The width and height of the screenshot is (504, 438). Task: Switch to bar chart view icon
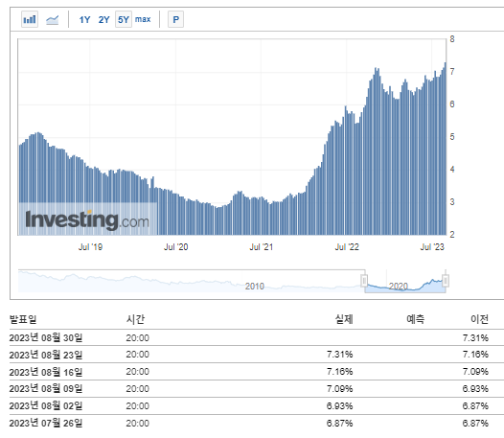tap(30, 19)
